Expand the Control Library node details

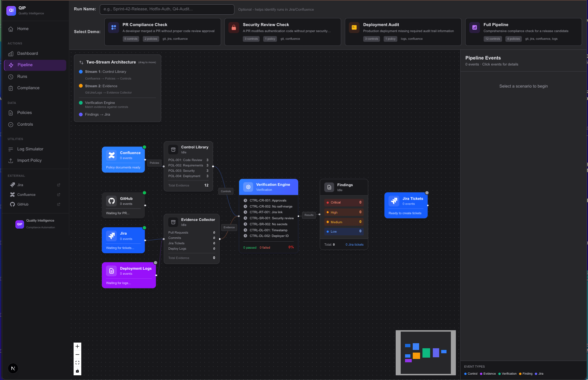(x=188, y=149)
